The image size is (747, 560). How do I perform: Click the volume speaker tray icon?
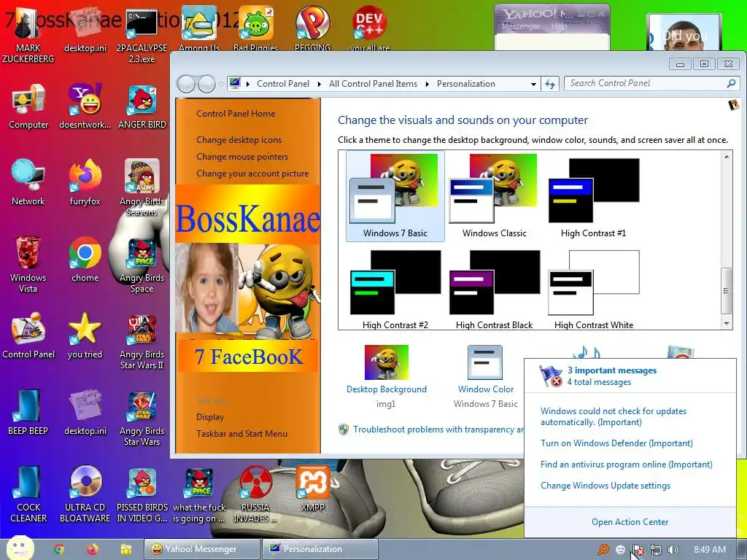tap(673, 550)
